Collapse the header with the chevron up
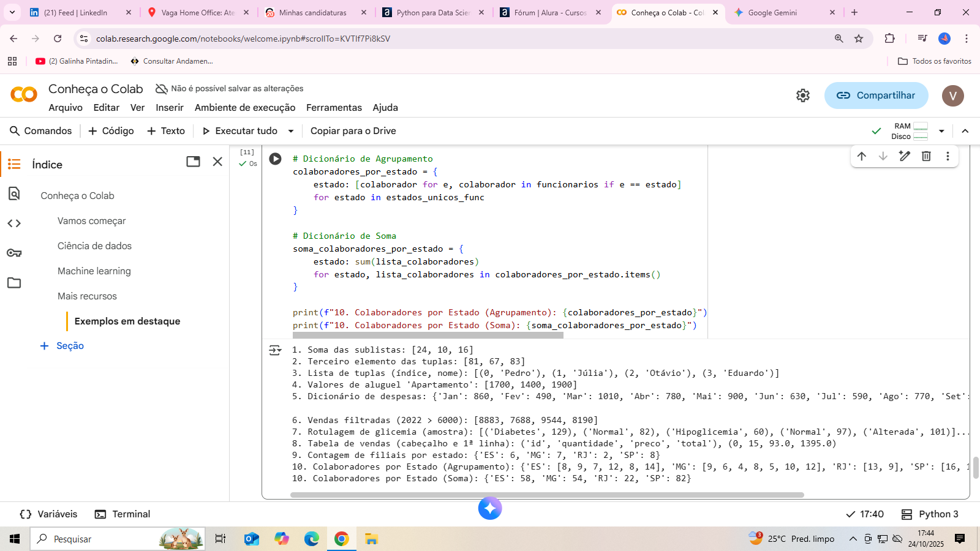Image resolution: width=980 pixels, height=551 pixels. click(965, 131)
